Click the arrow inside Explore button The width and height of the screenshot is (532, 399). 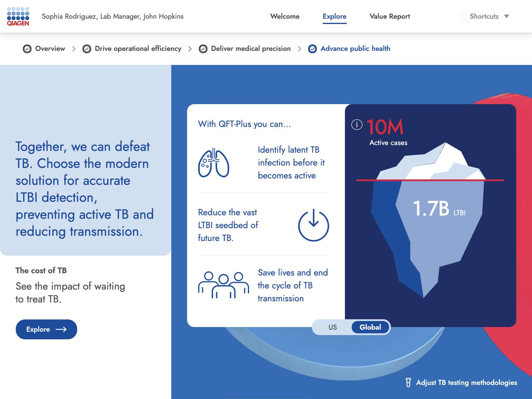(61, 329)
